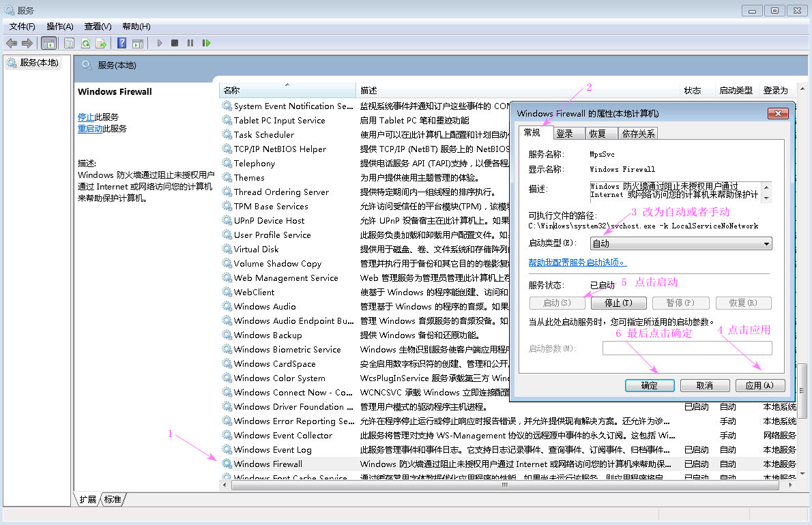Click the Pause Service icon
This screenshot has width=812, height=525.
coord(191,42)
